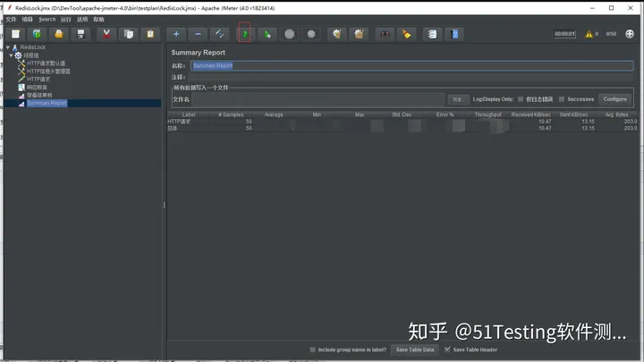
Task: Select HTTP信息头管理器 in the tree
Action: click(48, 71)
